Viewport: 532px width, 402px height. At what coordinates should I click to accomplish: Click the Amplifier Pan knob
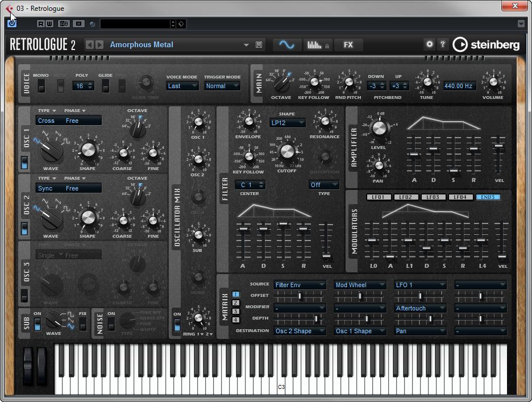(379, 165)
